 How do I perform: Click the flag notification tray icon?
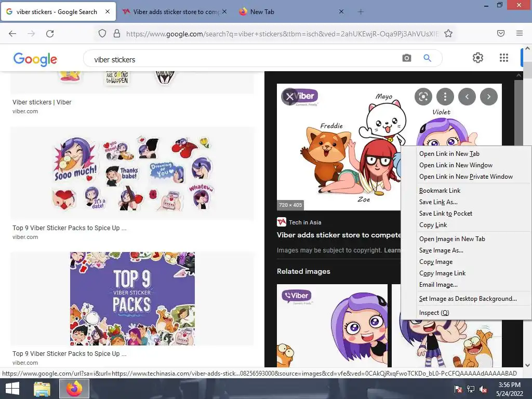(458, 389)
